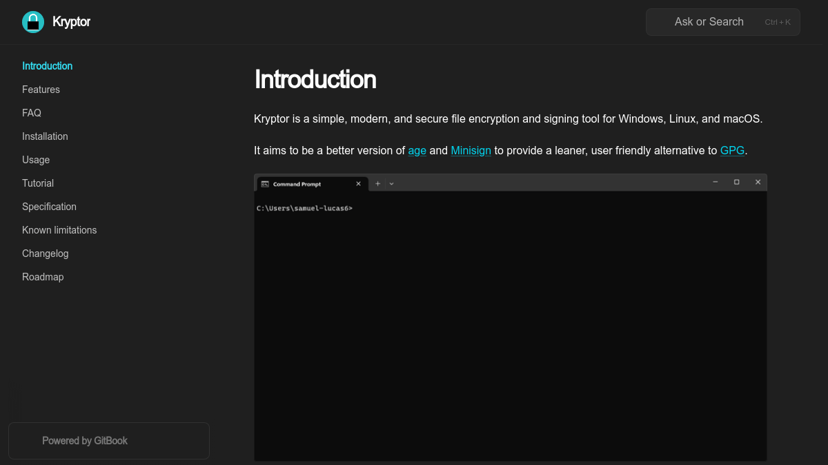
Task: Open Known limitations page
Action: (x=59, y=230)
